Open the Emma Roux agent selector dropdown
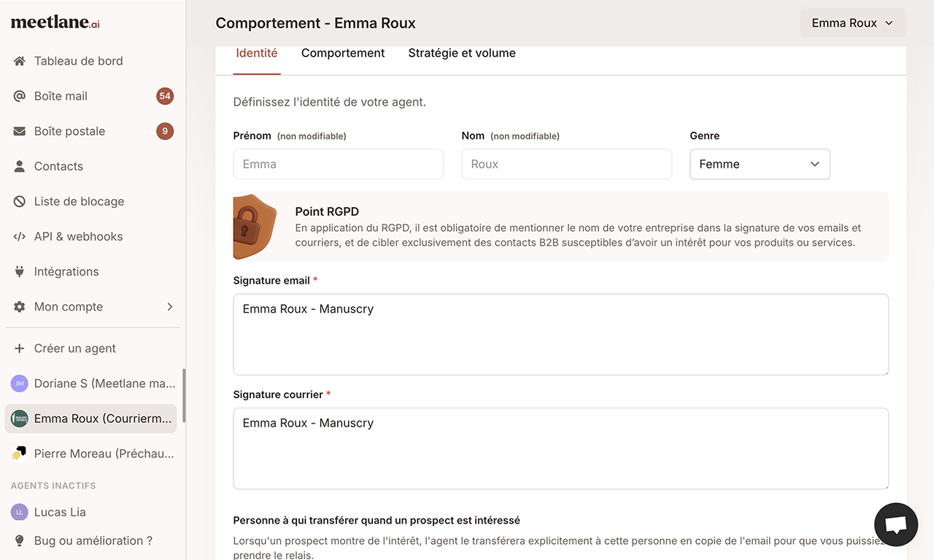 coord(852,23)
